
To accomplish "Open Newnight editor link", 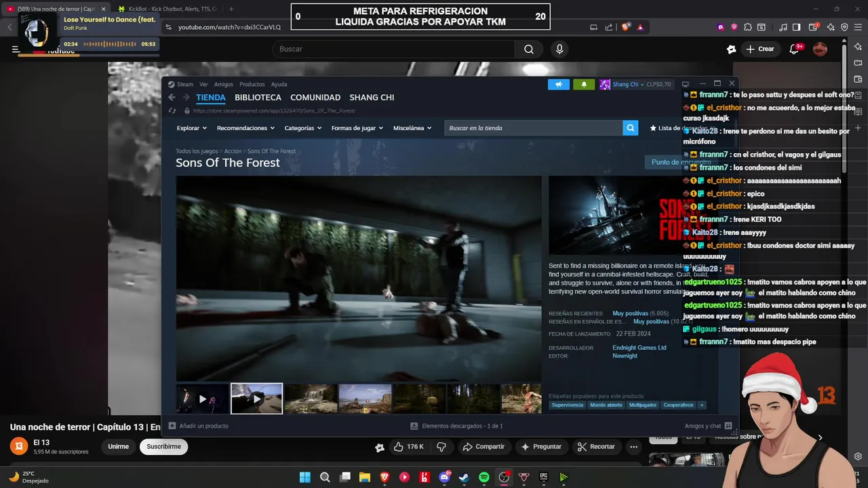I will point(625,356).
